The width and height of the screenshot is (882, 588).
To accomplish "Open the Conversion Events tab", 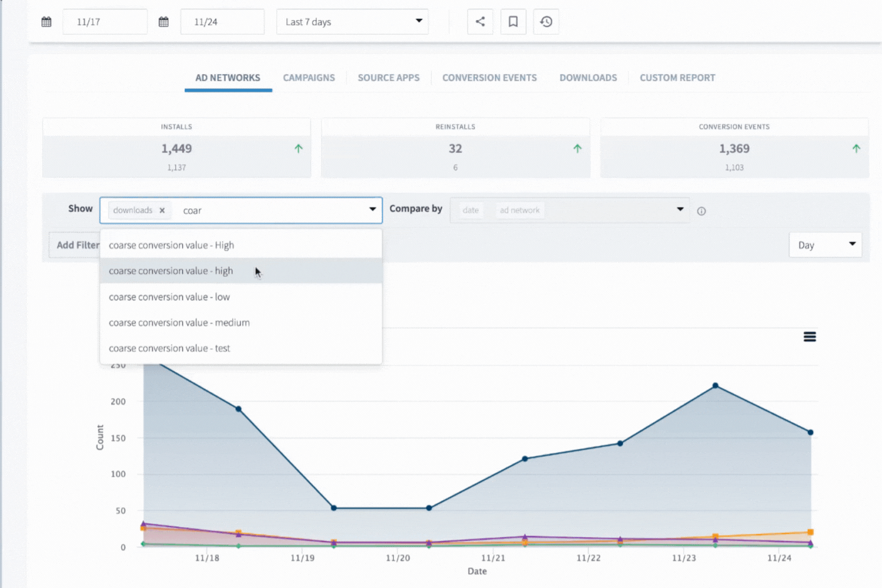I will 489,78.
